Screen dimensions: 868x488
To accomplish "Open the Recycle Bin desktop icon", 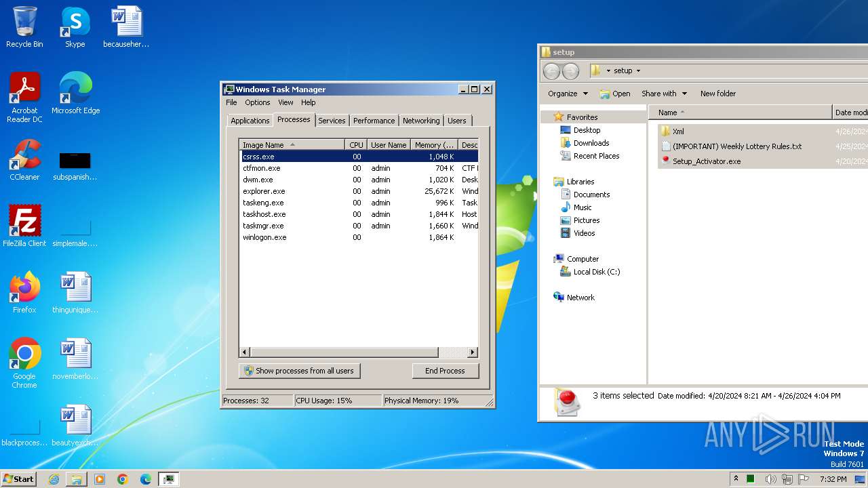I will [x=24, y=27].
